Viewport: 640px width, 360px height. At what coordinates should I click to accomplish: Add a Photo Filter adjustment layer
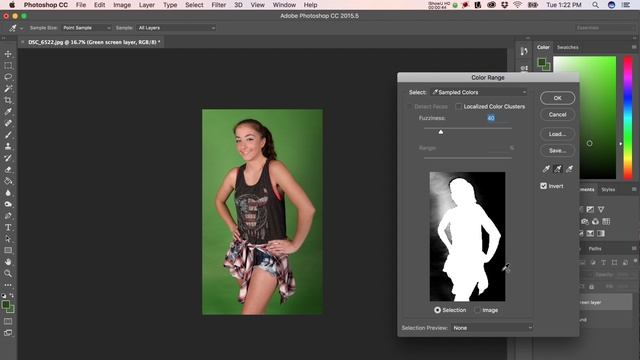[585, 221]
